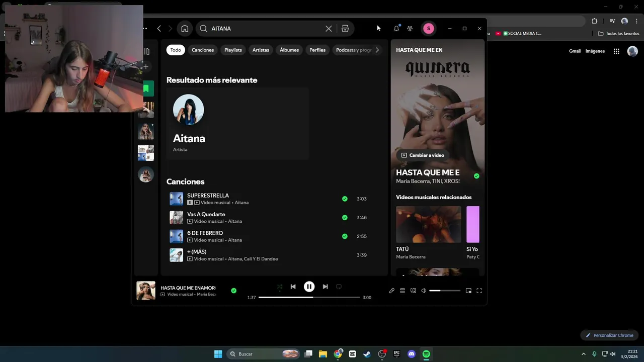Open Windows Start menu
This screenshot has height=362, width=644.
pyautogui.click(x=218, y=354)
